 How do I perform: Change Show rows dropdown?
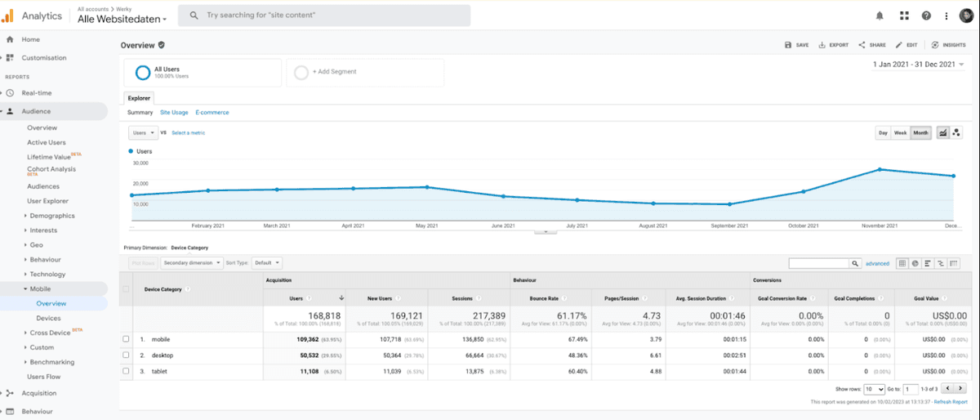tap(874, 389)
